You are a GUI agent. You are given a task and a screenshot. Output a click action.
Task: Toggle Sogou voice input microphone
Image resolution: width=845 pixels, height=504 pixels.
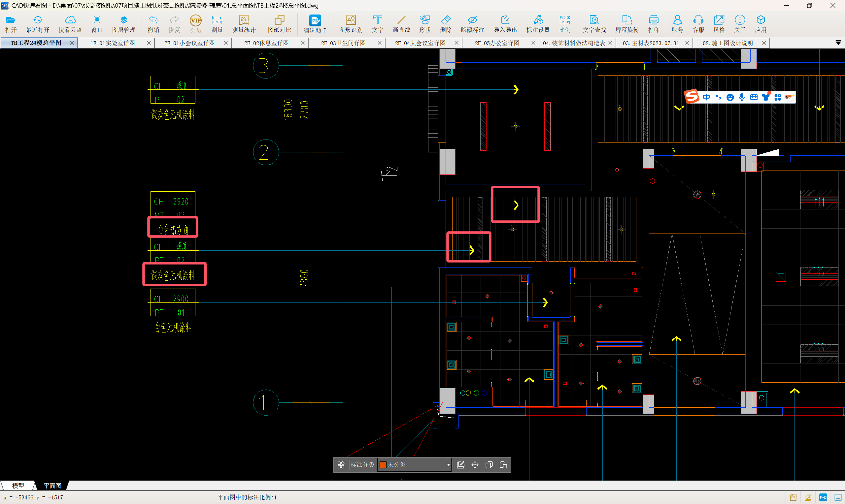coord(742,98)
